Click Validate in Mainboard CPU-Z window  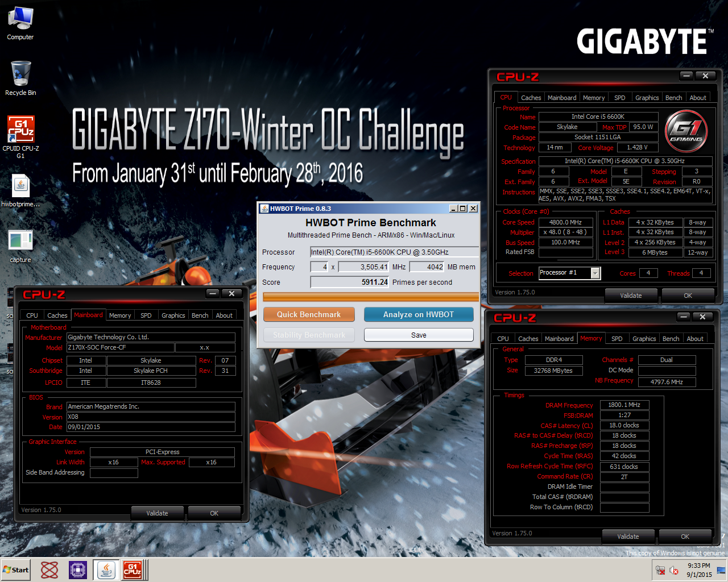tap(157, 513)
